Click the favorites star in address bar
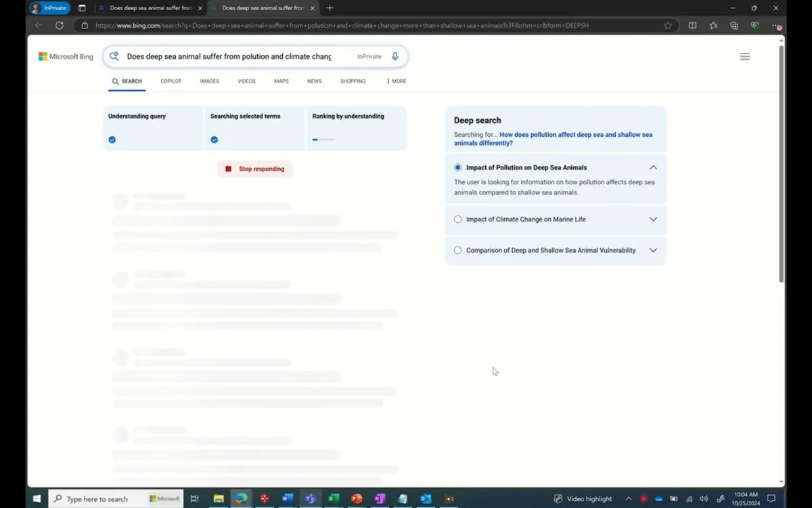The width and height of the screenshot is (812, 508). (668, 25)
